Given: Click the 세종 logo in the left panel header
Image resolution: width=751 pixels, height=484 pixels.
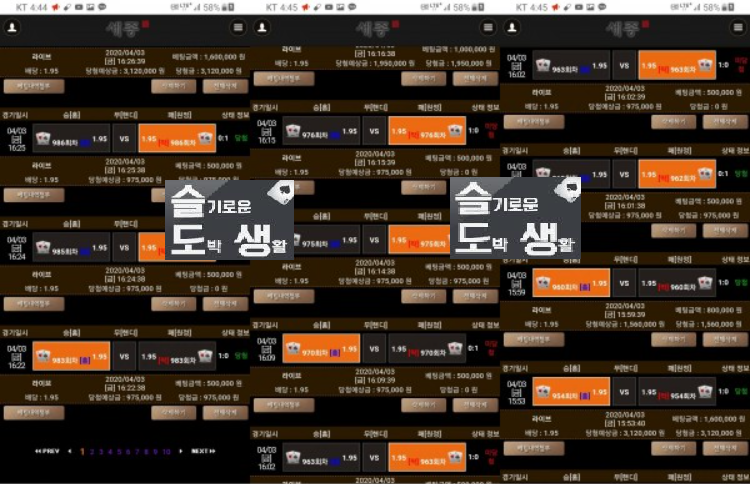Looking at the screenshot, I should (x=124, y=27).
